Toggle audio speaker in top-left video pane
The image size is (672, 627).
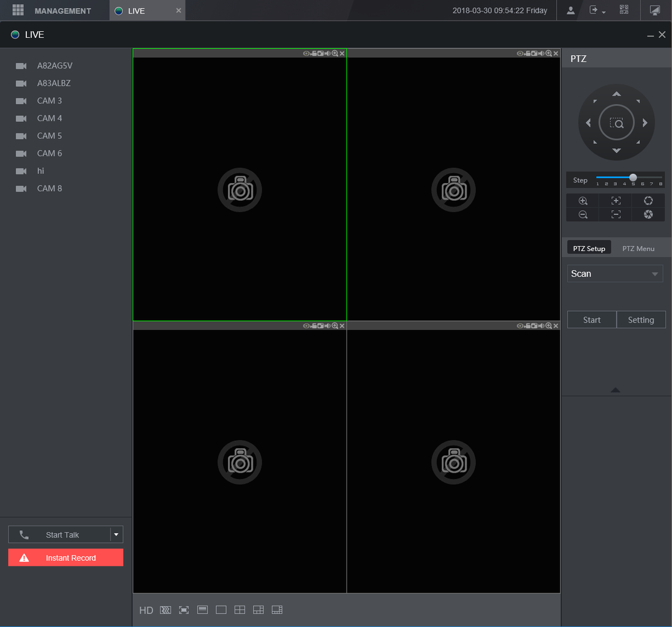click(327, 53)
